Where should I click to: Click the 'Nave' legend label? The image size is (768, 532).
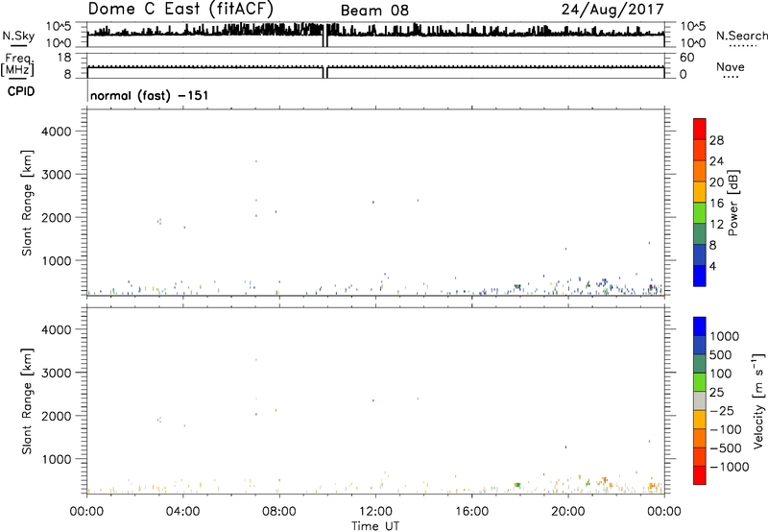731,67
